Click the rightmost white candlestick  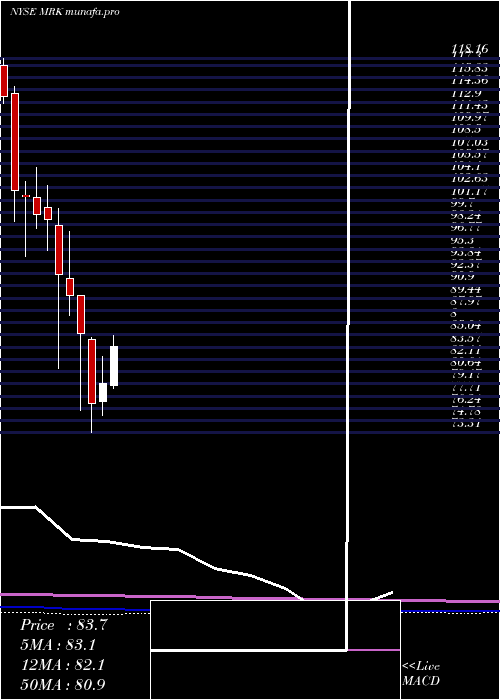[114, 366]
